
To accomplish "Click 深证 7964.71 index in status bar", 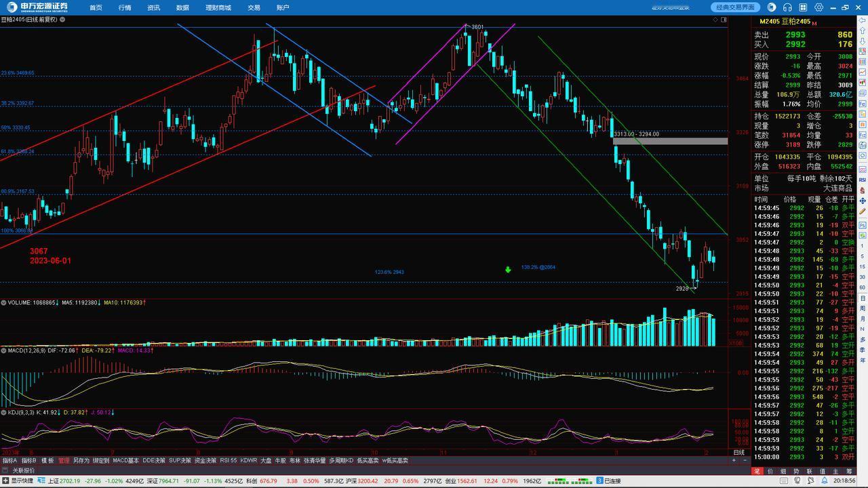I will click(x=163, y=481).
